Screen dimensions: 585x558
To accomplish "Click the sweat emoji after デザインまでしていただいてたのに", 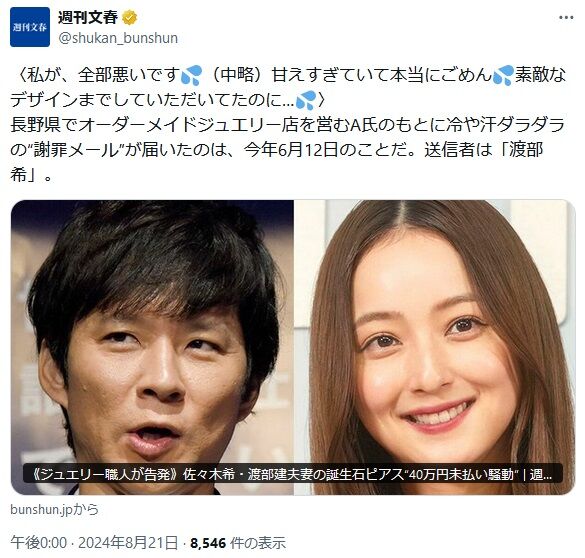I will [x=306, y=100].
